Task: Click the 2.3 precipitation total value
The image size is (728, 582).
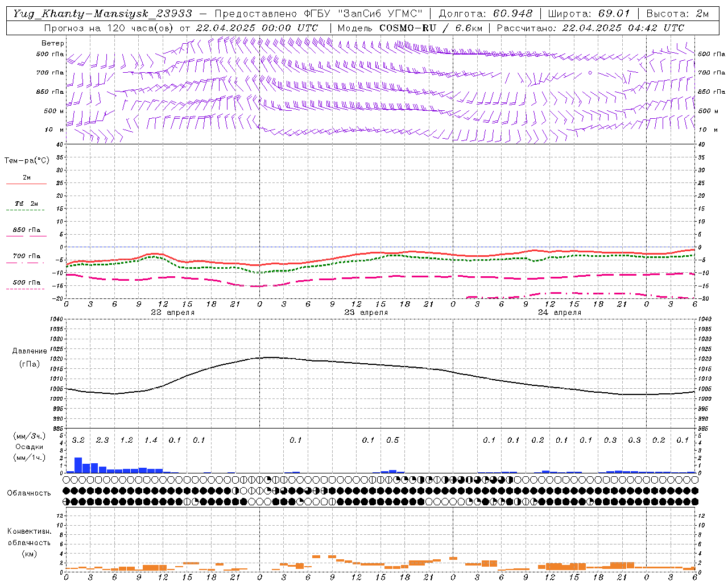Action: 102,440
